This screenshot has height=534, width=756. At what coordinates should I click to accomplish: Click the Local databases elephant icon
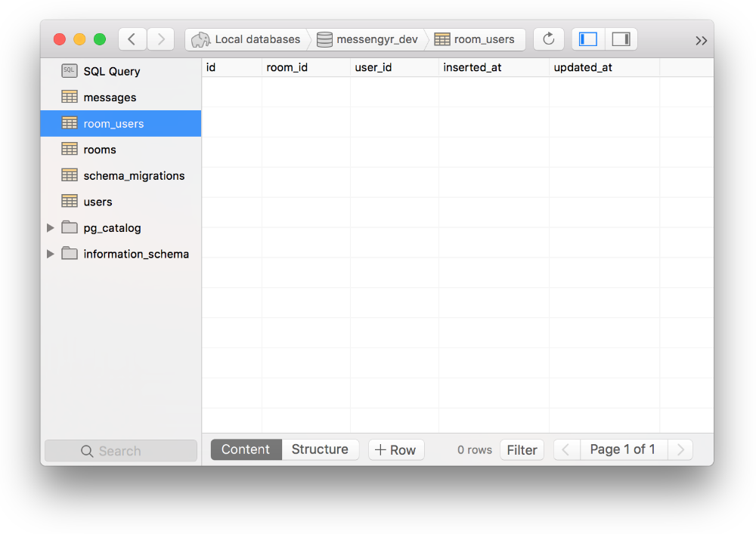(x=200, y=39)
